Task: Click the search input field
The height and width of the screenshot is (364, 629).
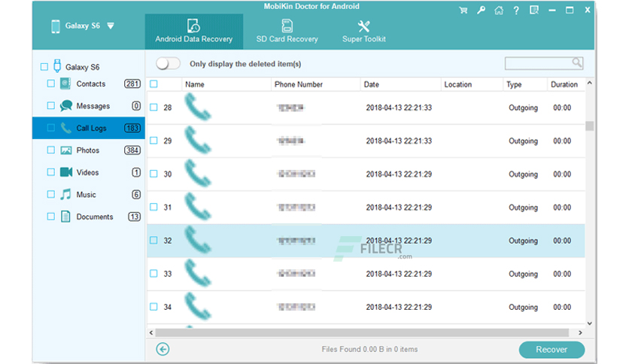Action: click(538, 63)
